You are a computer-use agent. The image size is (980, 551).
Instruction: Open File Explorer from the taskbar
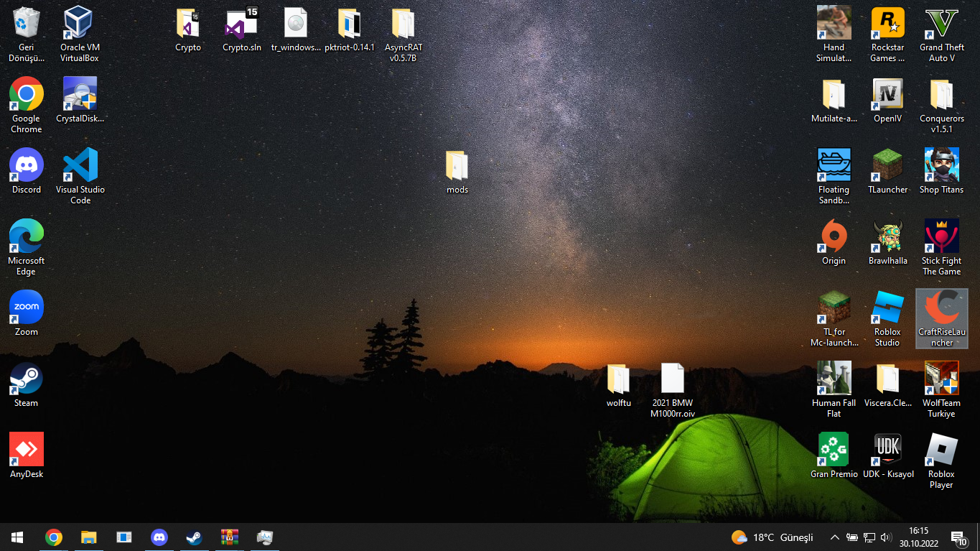pos(88,537)
